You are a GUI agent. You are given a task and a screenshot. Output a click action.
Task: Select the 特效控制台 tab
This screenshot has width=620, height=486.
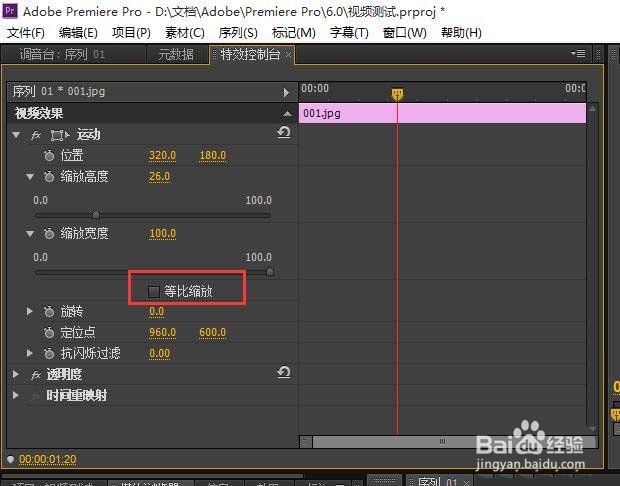point(250,54)
